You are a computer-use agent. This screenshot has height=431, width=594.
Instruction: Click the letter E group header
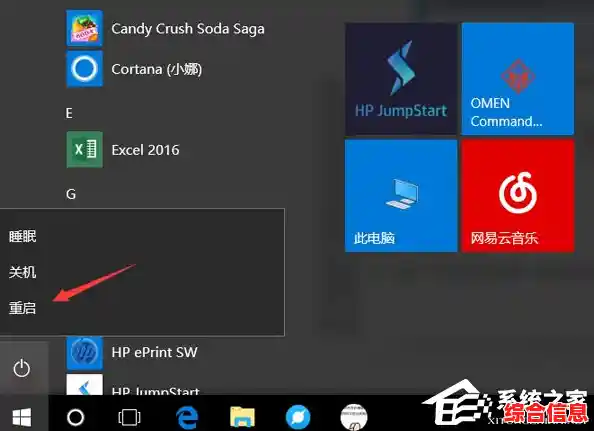[x=69, y=113]
